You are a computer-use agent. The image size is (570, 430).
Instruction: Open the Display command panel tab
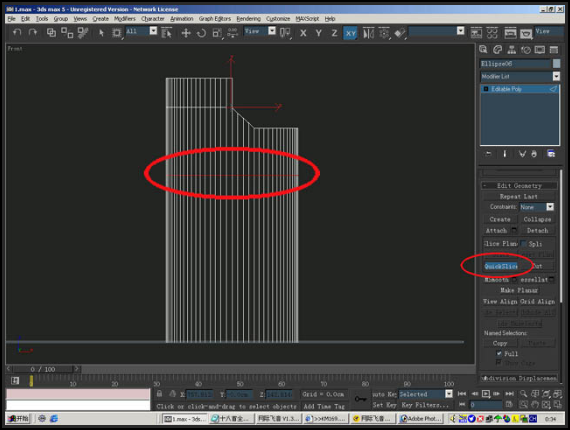[x=539, y=50]
